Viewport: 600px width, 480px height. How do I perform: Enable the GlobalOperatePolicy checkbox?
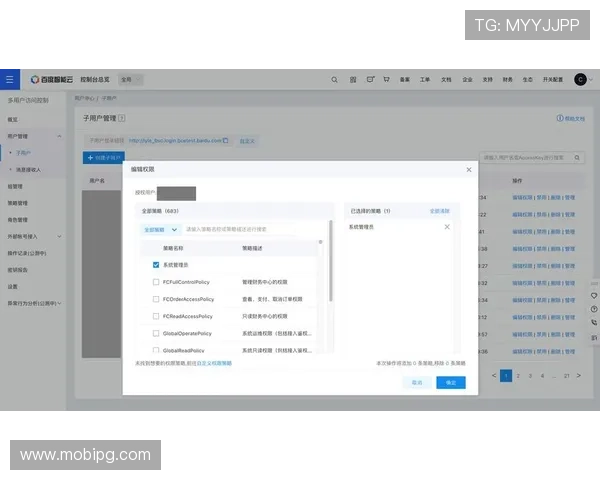click(156, 333)
